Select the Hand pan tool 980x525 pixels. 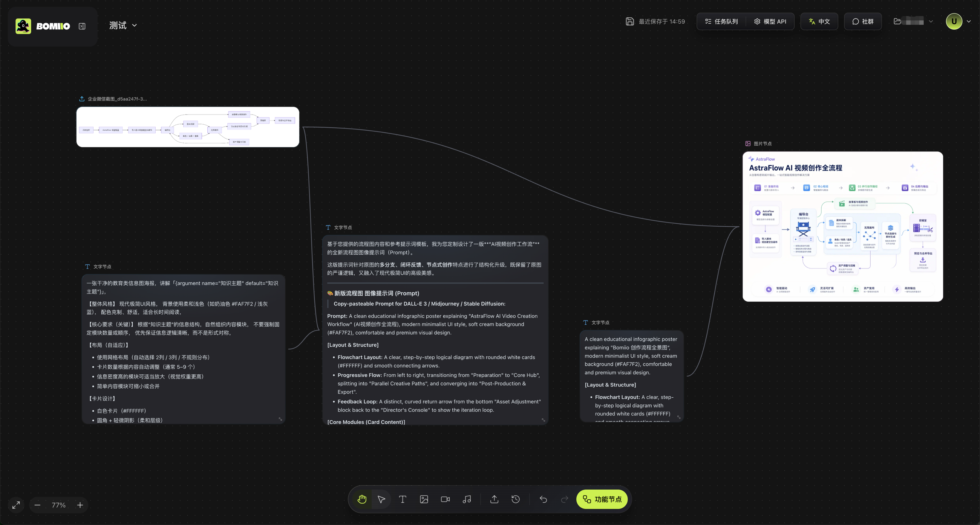pyautogui.click(x=362, y=499)
